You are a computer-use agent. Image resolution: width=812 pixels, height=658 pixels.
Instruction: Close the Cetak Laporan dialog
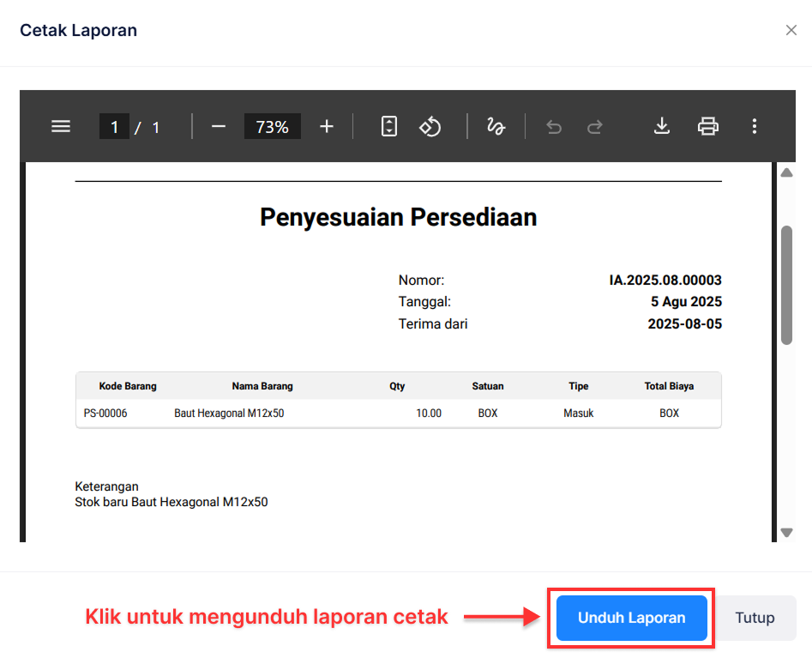tap(791, 30)
